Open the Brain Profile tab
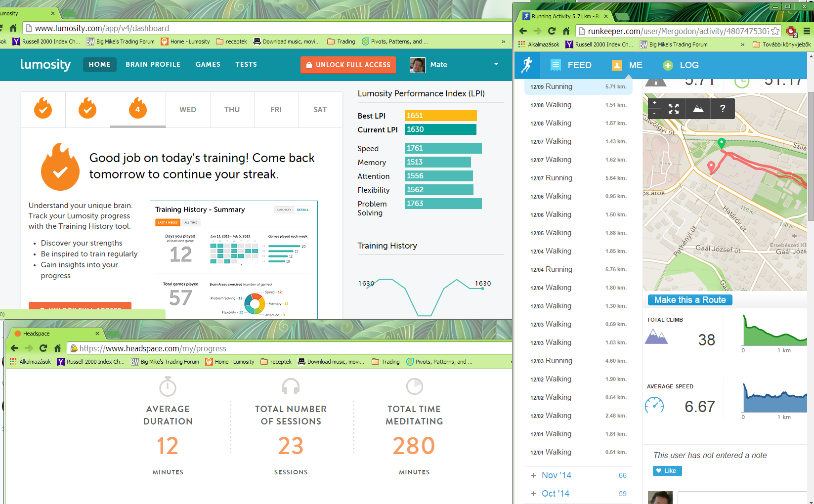Screen dimensions: 814x504 (x=153, y=65)
